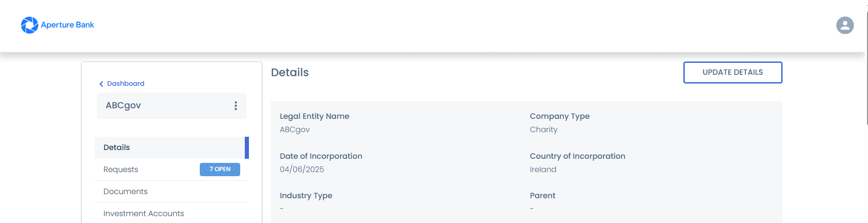Go back to the Dashboard link
Screen dimensions: 868x223
pyautogui.click(x=125, y=84)
